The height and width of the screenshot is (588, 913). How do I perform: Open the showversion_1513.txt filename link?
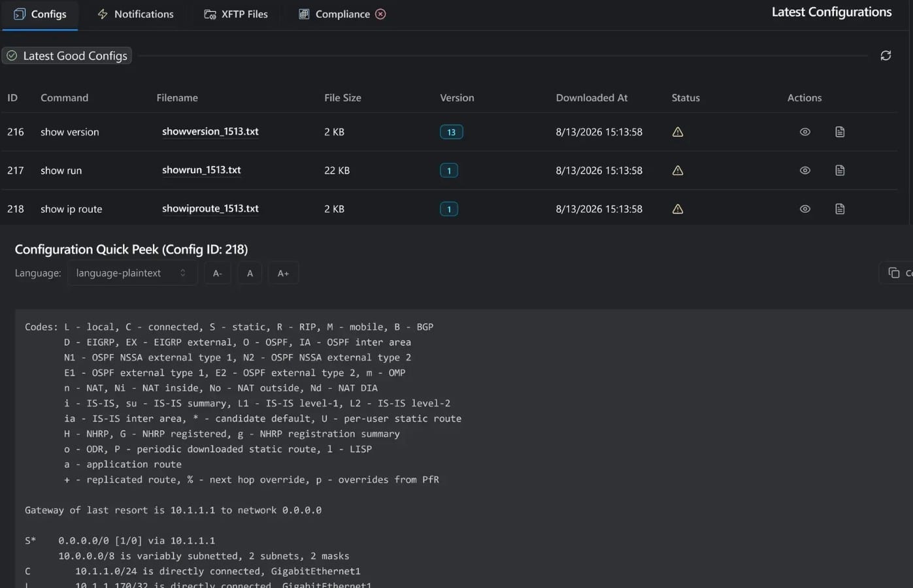(x=210, y=131)
